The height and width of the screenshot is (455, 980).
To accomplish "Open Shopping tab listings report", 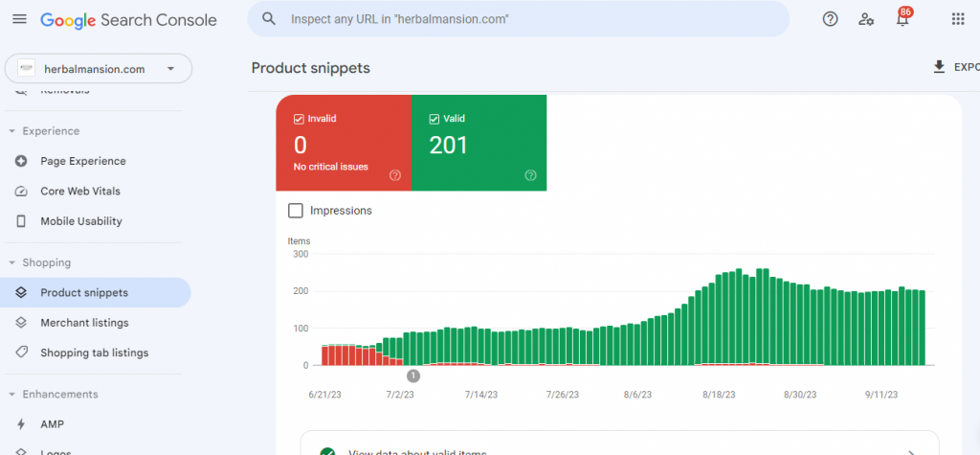I will tap(95, 353).
